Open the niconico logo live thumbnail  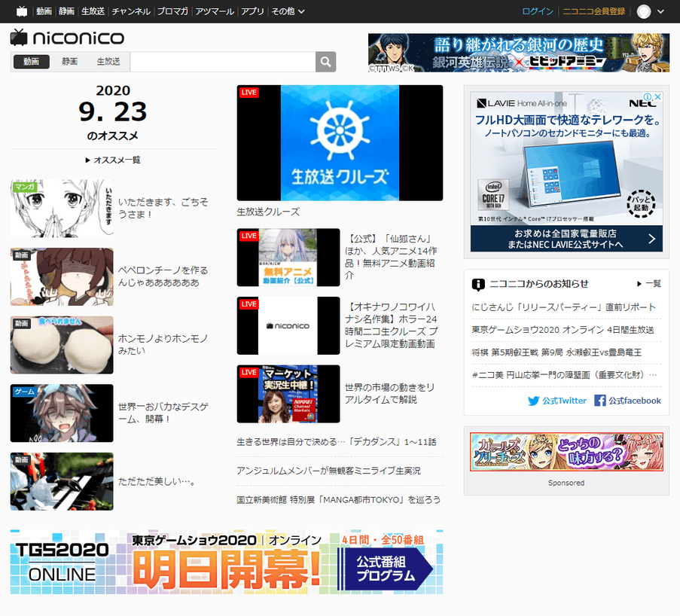coord(288,326)
